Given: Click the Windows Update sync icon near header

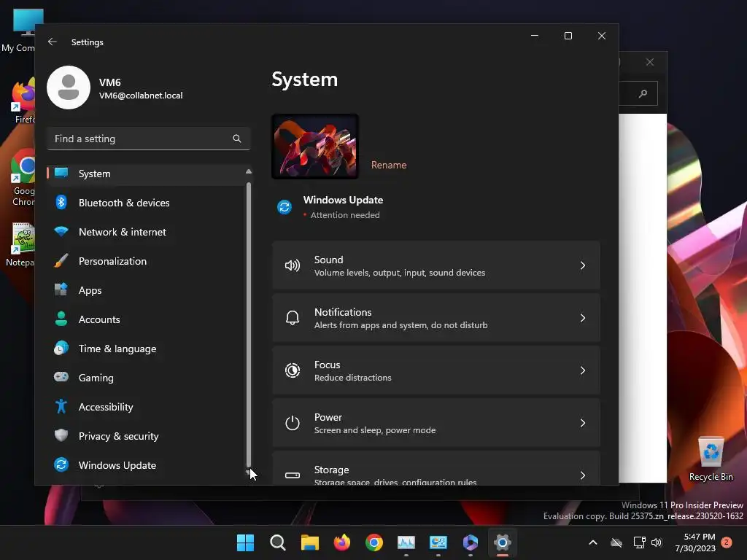Looking at the screenshot, I should click(x=285, y=207).
